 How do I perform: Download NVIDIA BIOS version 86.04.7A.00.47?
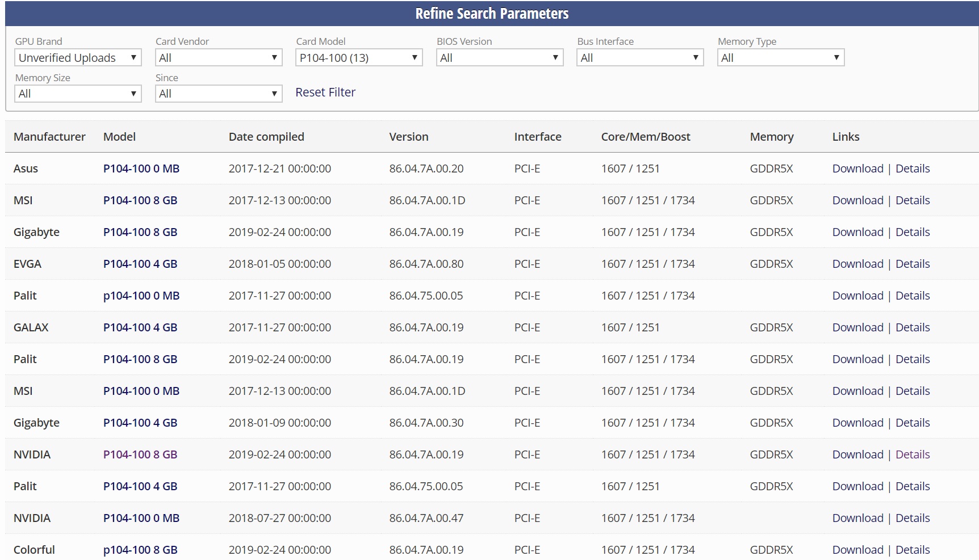pos(857,518)
